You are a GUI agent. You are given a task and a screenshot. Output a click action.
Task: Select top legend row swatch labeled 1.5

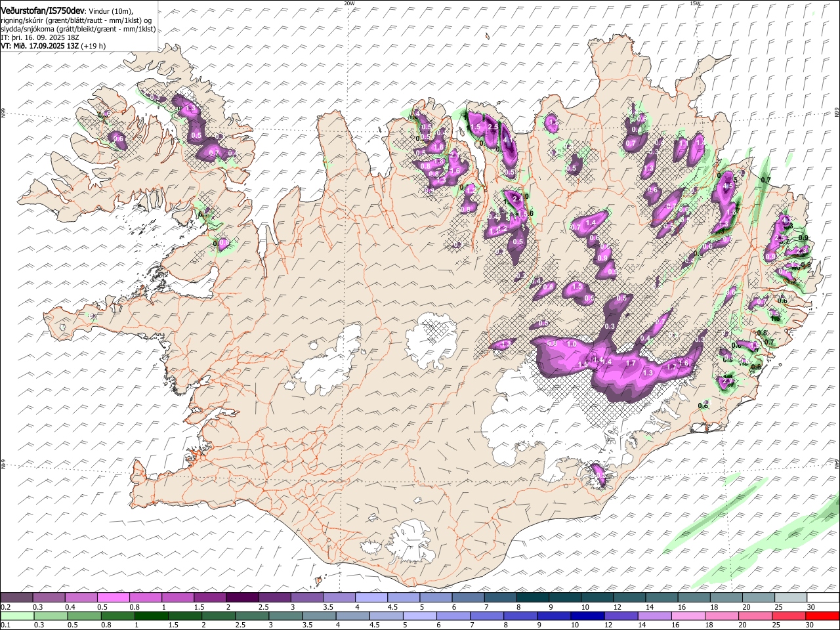209,597
